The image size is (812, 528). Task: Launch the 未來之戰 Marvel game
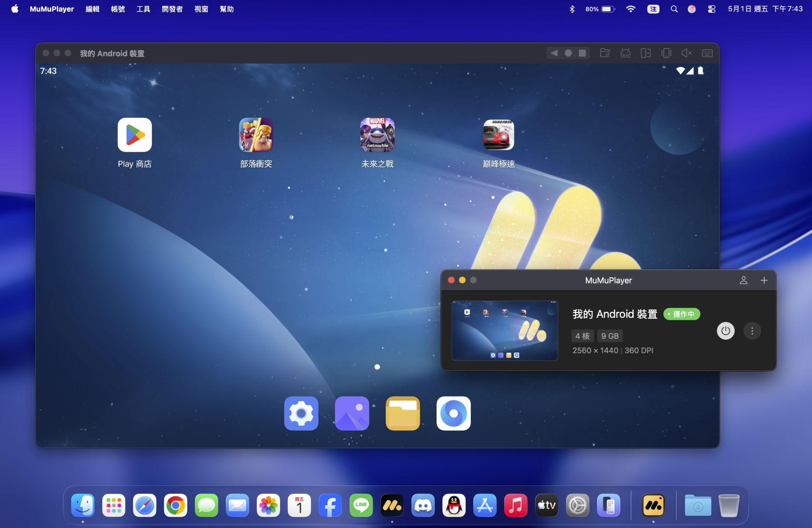[377, 135]
